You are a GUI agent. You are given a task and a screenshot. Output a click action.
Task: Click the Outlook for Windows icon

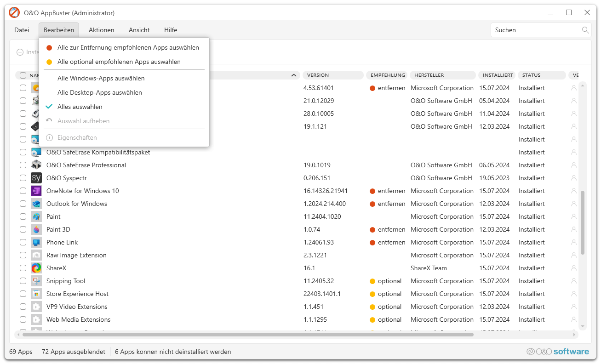tap(36, 204)
